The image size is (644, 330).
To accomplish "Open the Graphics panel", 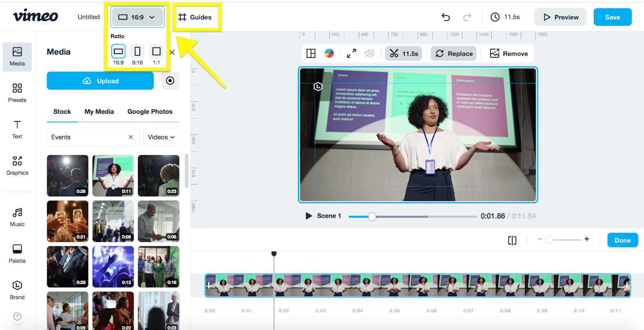I will [x=17, y=166].
